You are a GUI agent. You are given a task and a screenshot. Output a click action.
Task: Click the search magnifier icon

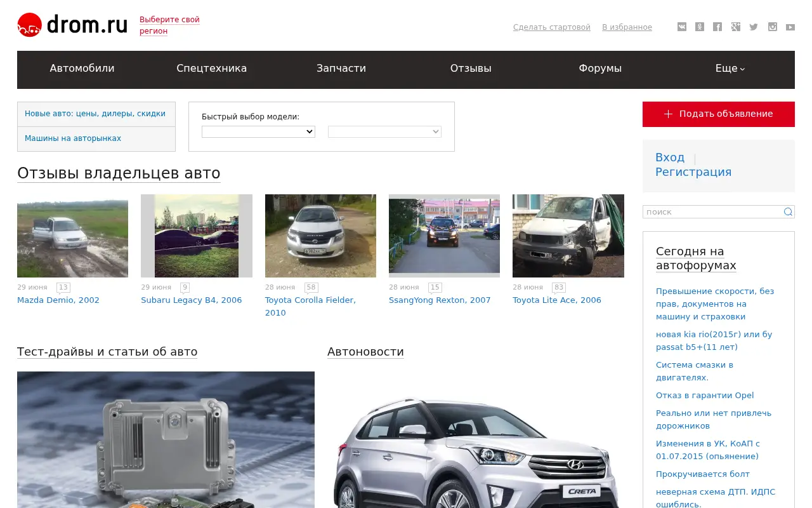pyautogui.click(x=788, y=212)
